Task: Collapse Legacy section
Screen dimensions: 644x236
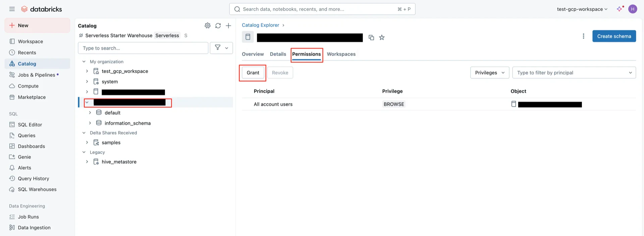Action: tap(84, 152)
